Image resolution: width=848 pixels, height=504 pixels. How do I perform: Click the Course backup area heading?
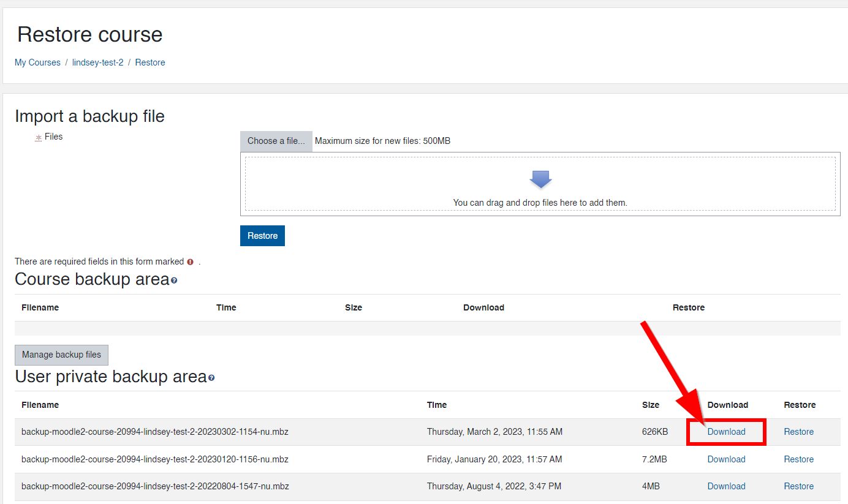click(x=92, y=279)
